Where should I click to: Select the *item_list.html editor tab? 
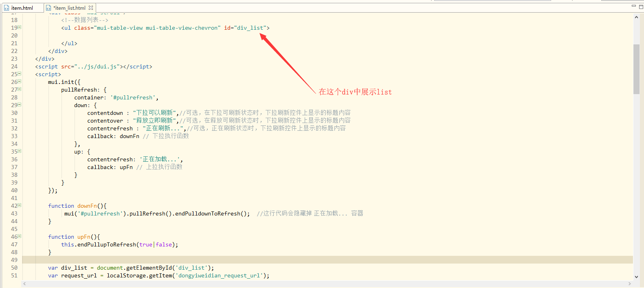pyautogui.click(x=69, y=8)
